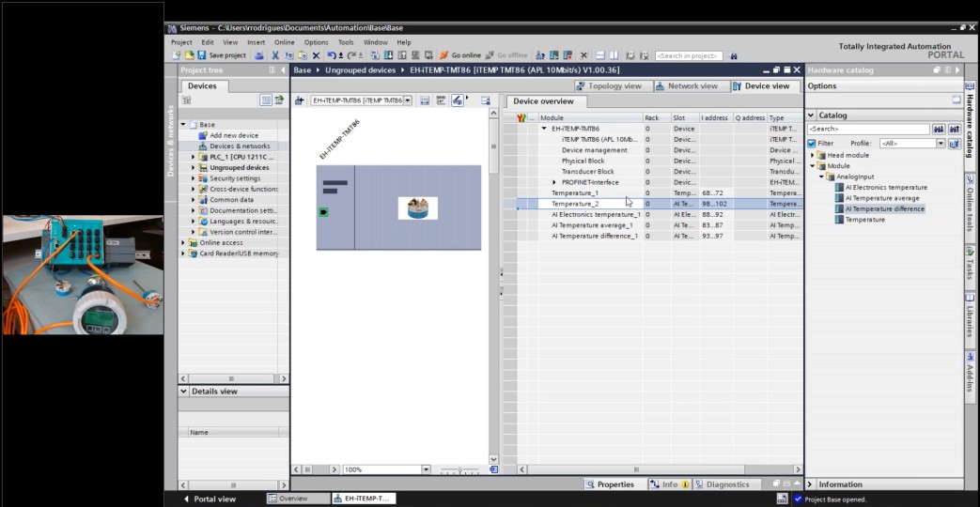Move the zoom slider in the device view footer
The image size is (980, 507).
(460, 469)
